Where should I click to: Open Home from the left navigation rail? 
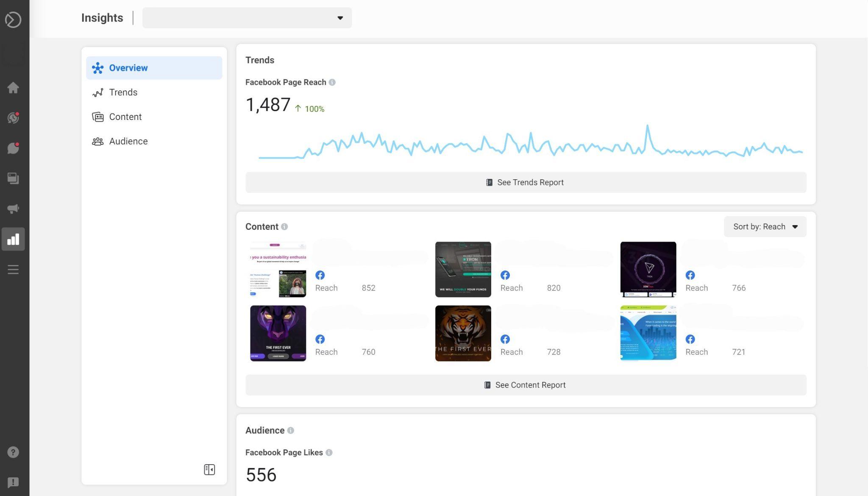13,87
